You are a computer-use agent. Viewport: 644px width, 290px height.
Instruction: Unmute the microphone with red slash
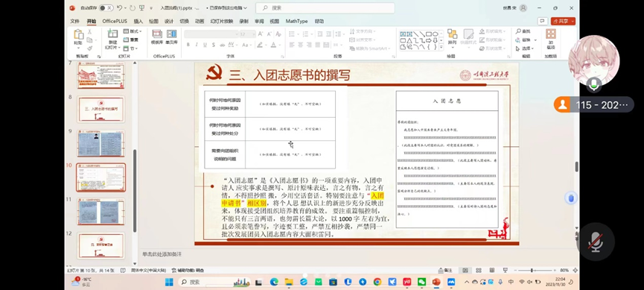click(595, 242)
